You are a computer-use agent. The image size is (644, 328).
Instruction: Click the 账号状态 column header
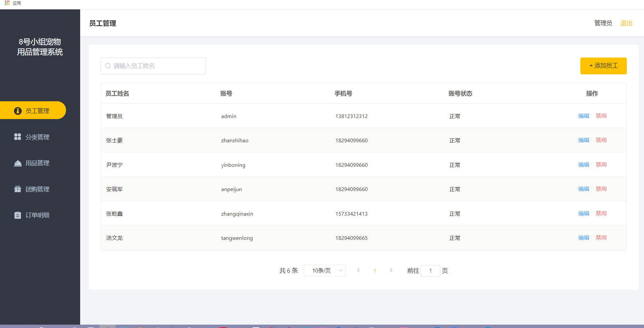pyautogui.click(x=460, y=94)
